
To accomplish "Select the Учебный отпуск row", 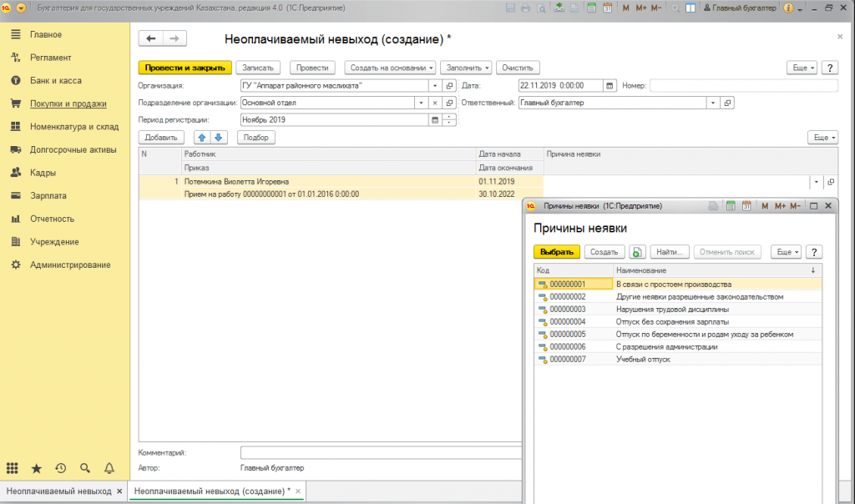I will pos(643,359).
